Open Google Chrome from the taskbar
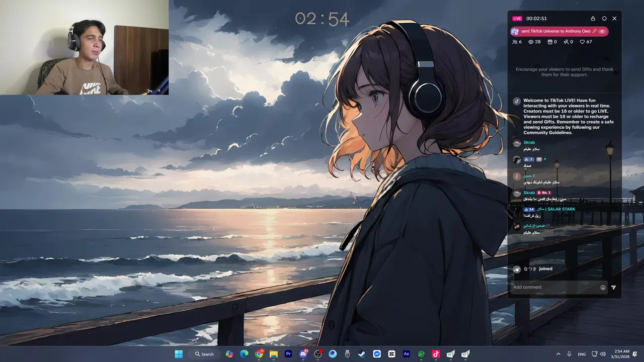 [259, 354]
